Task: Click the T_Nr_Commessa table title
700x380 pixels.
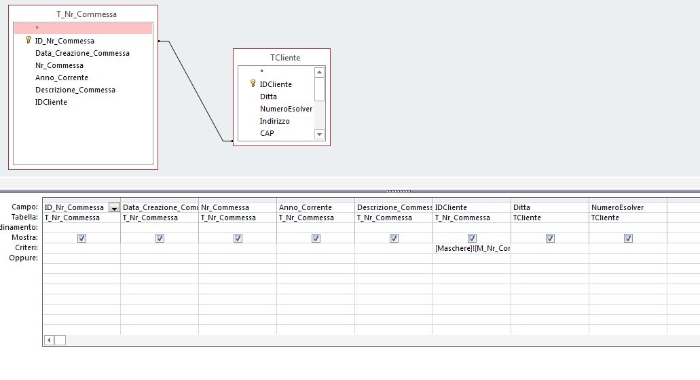Action: coord(86,14)
